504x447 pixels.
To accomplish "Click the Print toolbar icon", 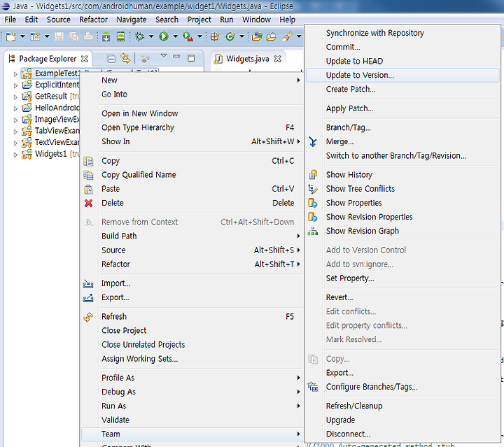I will [89, 36].
